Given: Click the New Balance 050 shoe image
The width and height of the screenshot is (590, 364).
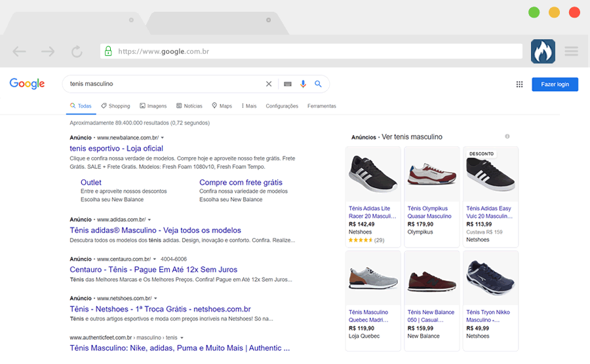Looking at the screenshot, I should (432, 278).
